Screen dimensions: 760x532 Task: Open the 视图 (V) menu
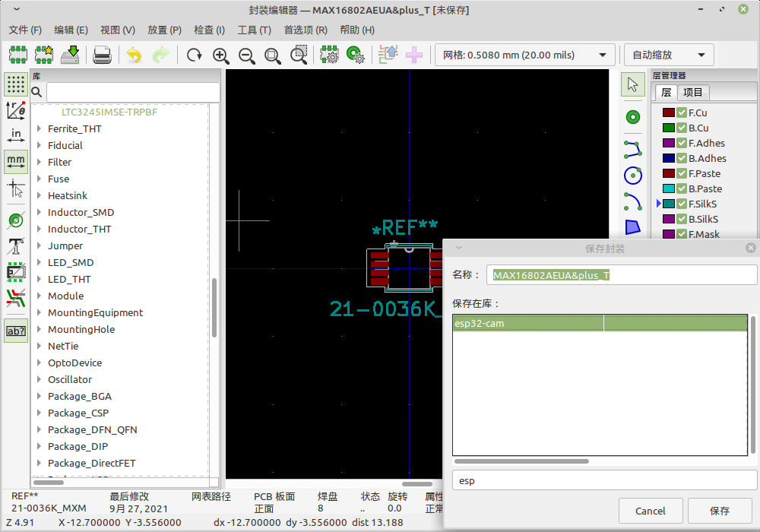pyautogui.click(x=118, y=30)
